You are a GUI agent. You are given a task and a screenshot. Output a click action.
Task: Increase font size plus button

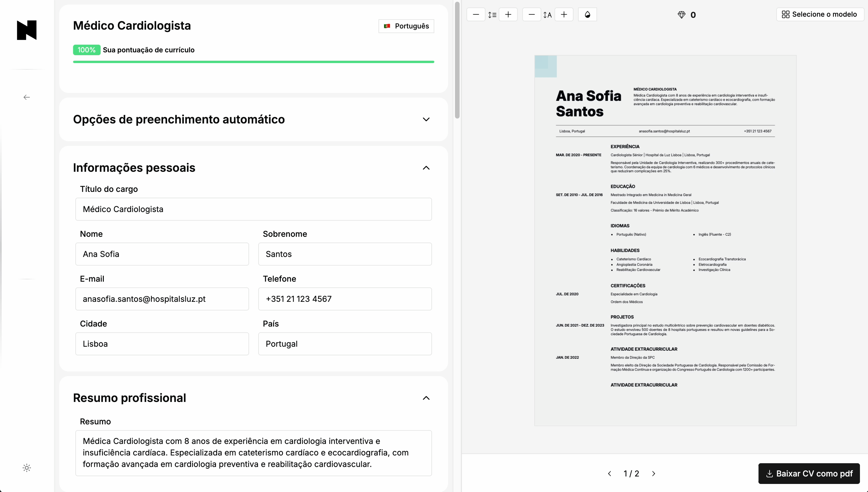564,15
